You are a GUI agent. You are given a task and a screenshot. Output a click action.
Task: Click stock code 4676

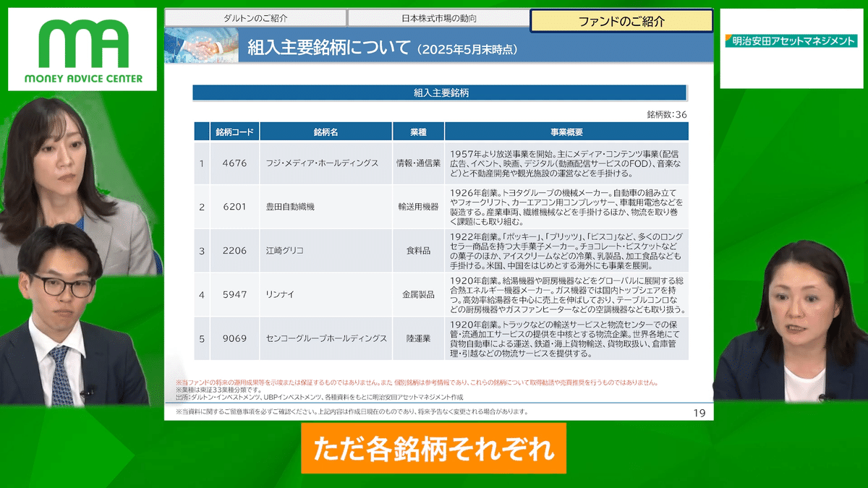[234, 163]
